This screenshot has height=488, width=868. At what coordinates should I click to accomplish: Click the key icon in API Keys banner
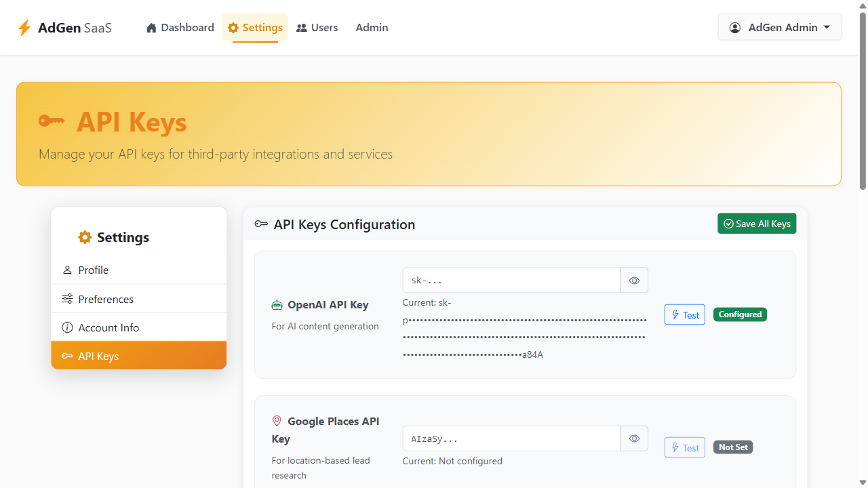pyautogui.click(x=52, y=121)
